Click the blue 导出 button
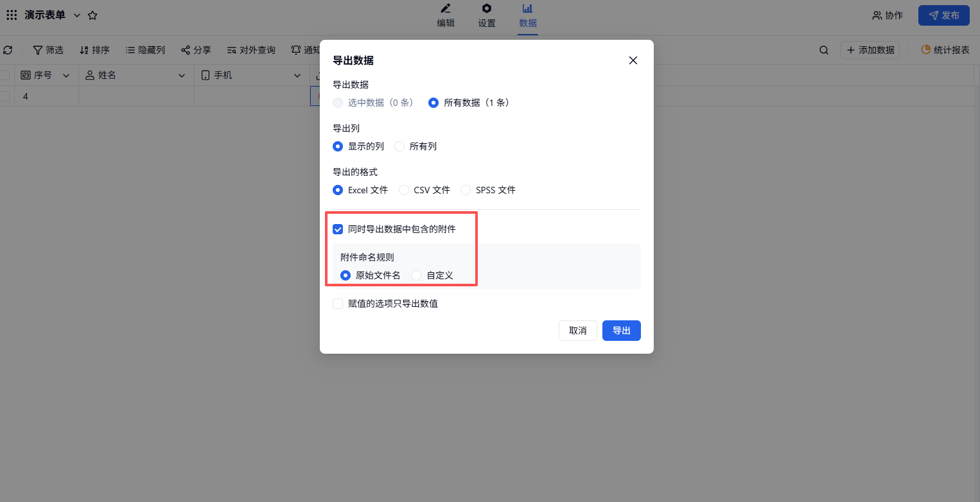The height and width of the screenshot is (502, 980). tap(621, 331)
